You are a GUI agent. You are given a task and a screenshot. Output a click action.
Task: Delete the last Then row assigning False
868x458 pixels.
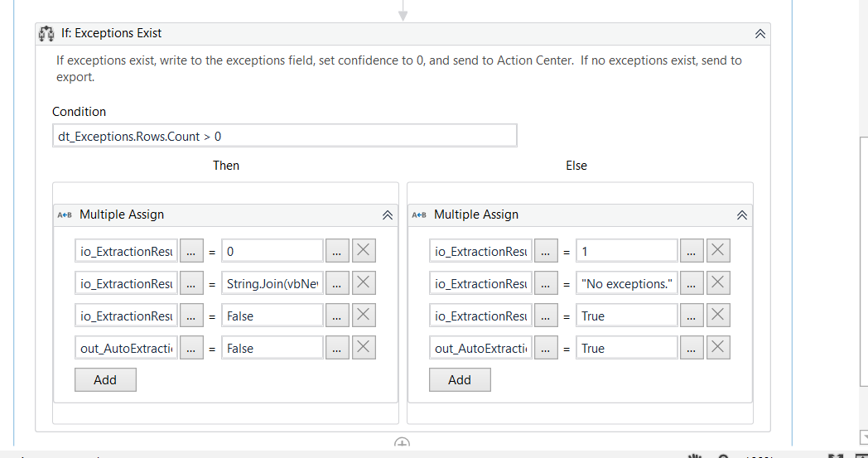pos(363,348)
